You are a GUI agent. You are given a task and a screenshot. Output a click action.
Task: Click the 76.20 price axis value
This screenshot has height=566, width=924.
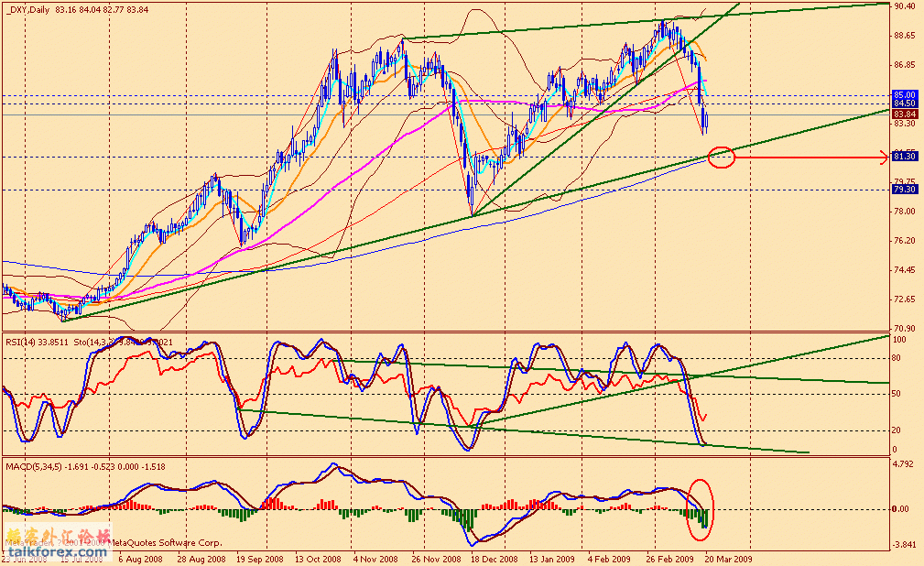tap(905, 241)
